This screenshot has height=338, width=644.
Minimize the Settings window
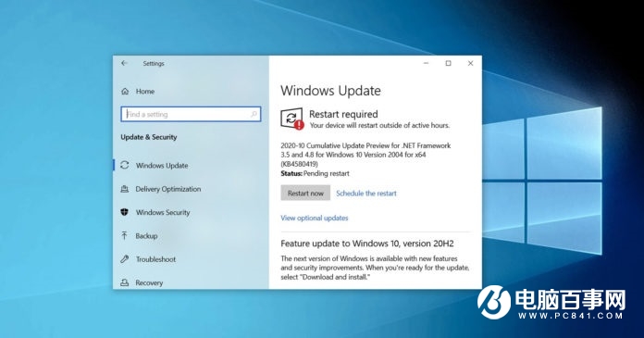click(426, 63)
